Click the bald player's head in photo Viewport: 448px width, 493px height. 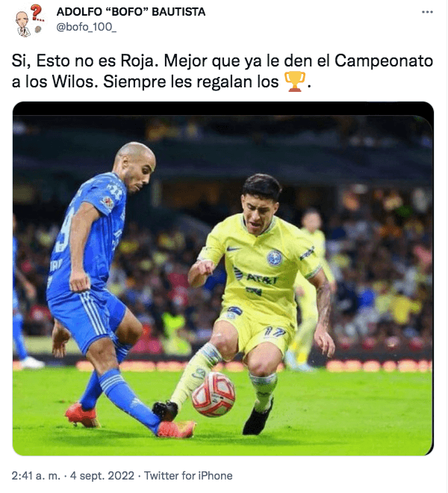tap(134, 165)
